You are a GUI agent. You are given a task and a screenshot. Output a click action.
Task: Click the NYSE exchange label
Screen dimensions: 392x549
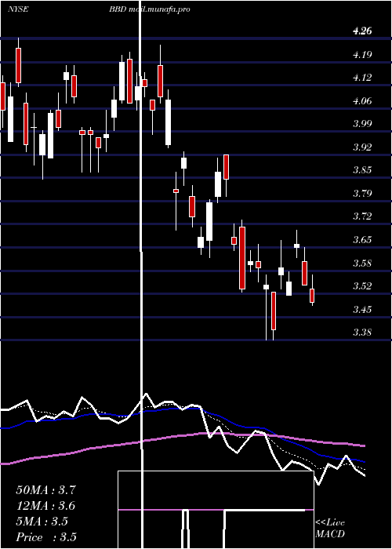click(x=17, y=9)
